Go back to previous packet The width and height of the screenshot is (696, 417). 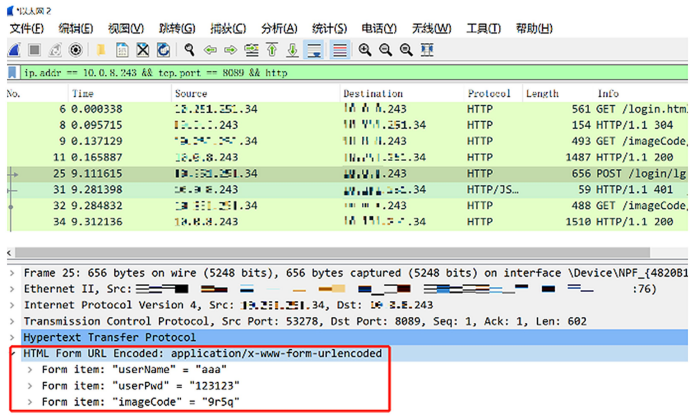(210, 50)
